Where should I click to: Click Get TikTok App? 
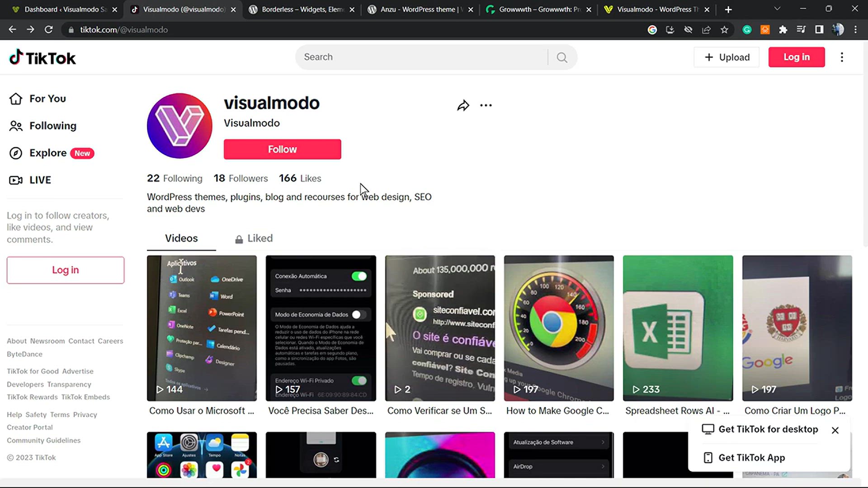(x=744, y=458)
